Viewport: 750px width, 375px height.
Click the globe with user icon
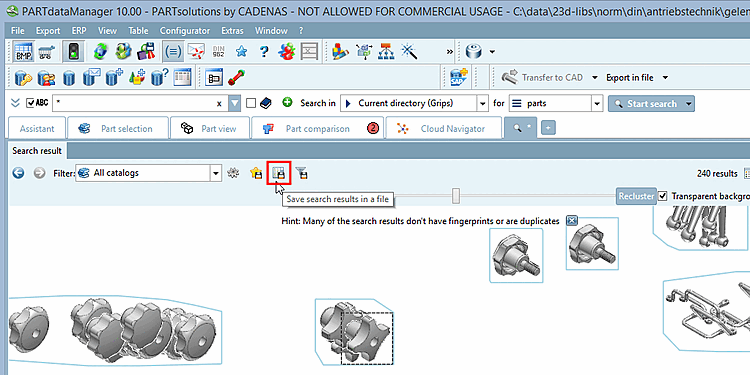point(123,51)
